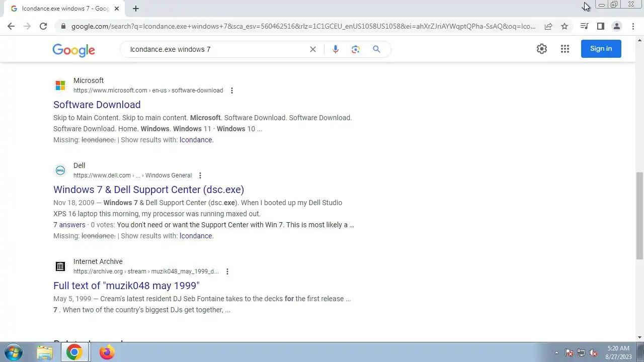Open more options for Microsoft result
This screenshot has width=644, height=362.
(232, 90)
